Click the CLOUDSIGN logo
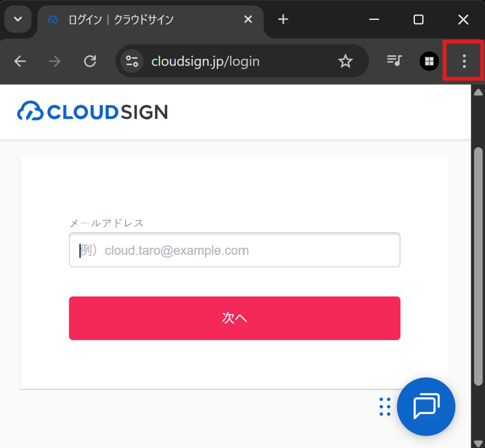The image size is (485, 448). click(92, 111)
